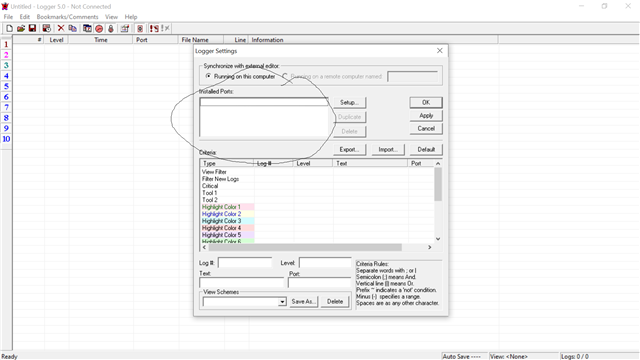Image resolution: width=640 pixels, height=360 pixels.
Task: Open the Bookmarks/Comments menu
Action: pyautogui.click(x=67, y=17)
